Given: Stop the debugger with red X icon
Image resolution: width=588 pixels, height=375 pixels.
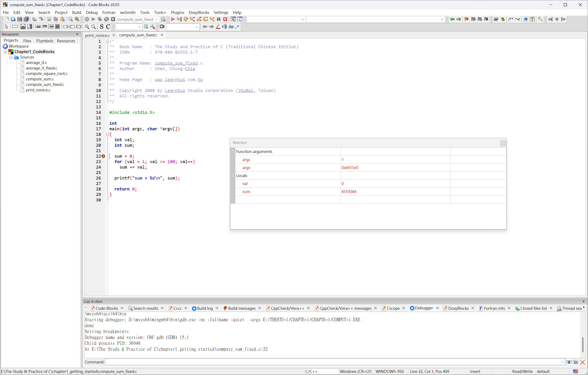Looking at the screenshot, I should [x=225, y=19].
